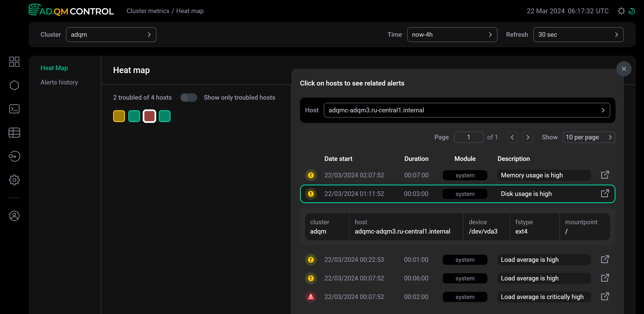Switch to light theme sun icon
This screenshot has height=314, width=644.
coord(621,11)
